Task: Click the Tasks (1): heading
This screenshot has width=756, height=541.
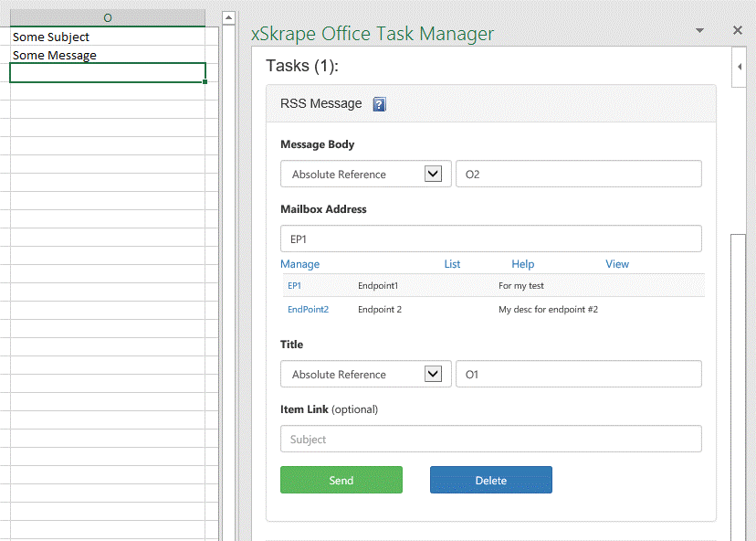Action: click(302, 66)
